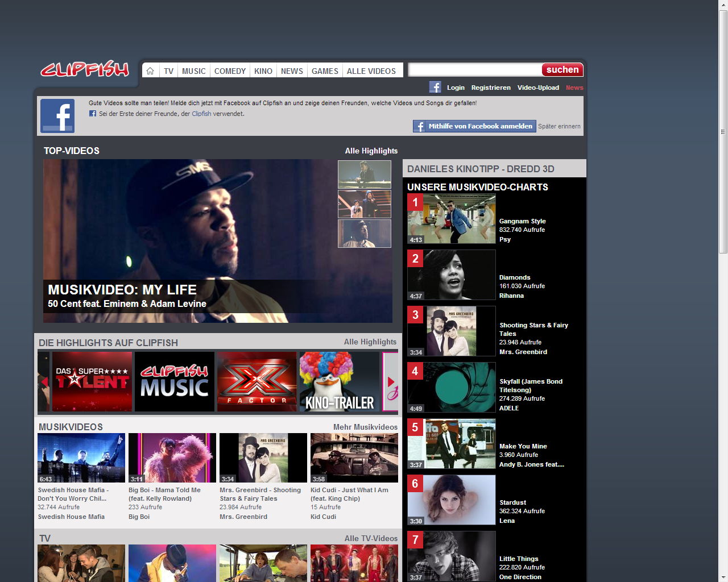Open Clipfish Music highlight tile
This screenshot has height=582, width=728.
point(175,381)
